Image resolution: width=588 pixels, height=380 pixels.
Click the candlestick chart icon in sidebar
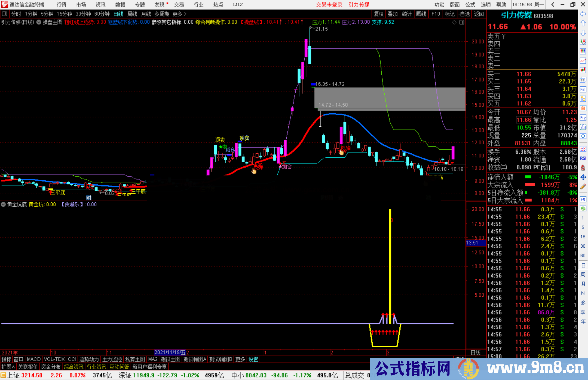click(583, 70)
